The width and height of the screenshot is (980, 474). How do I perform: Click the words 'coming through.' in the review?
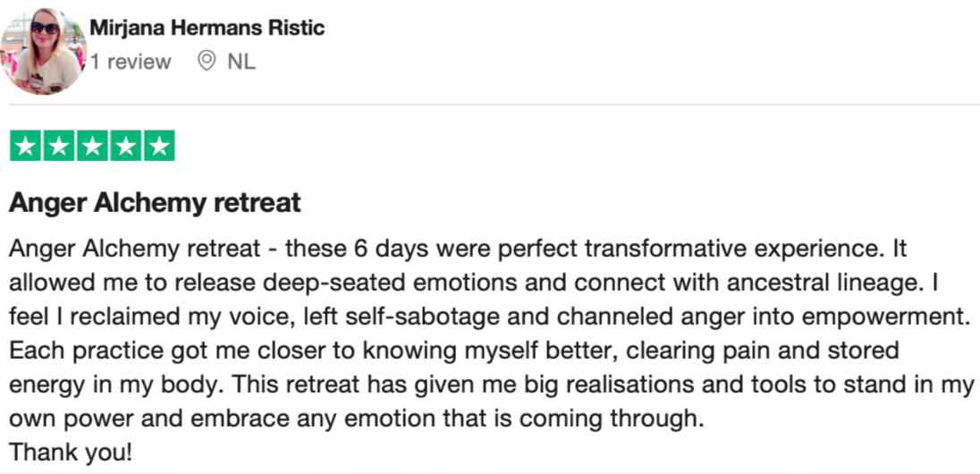613,419
